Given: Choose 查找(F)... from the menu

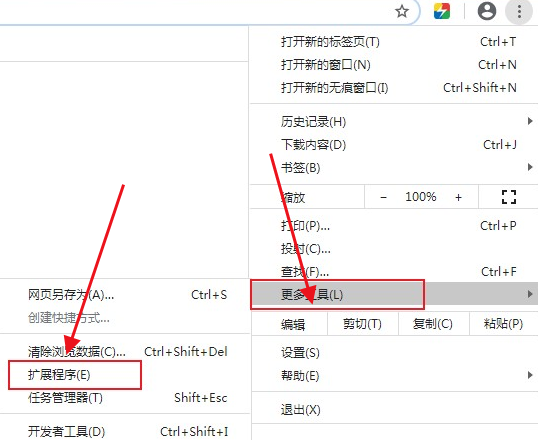Looking at the screenshot, I should (x=394, y=272).
